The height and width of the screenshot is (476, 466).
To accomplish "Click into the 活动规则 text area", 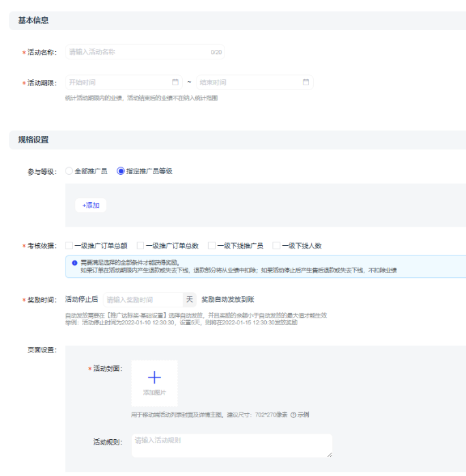I will (231, 445).
